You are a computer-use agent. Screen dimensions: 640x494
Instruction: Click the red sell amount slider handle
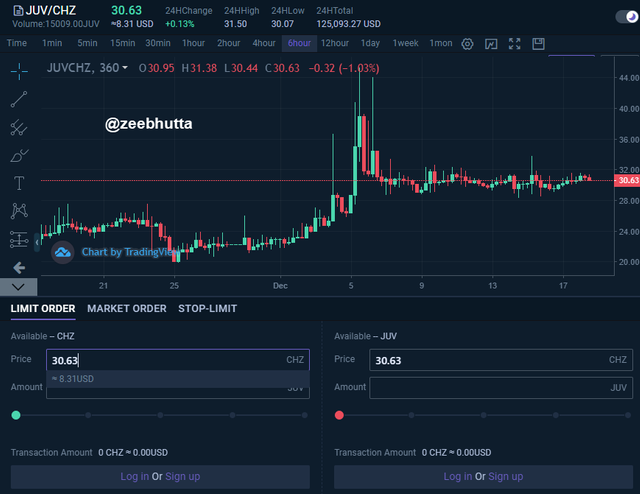coord(339,415)
